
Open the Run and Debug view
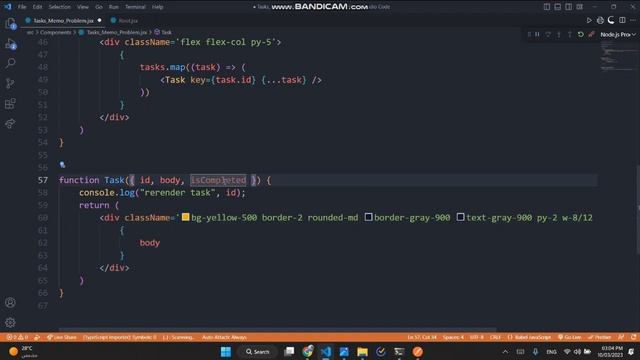point(11,44)
